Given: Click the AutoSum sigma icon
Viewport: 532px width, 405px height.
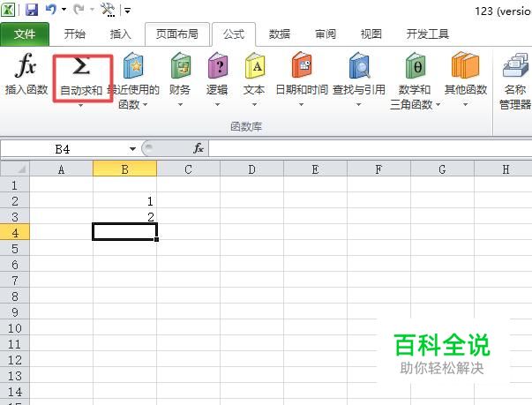Looking at the screenshot, I should pos(81,66).
